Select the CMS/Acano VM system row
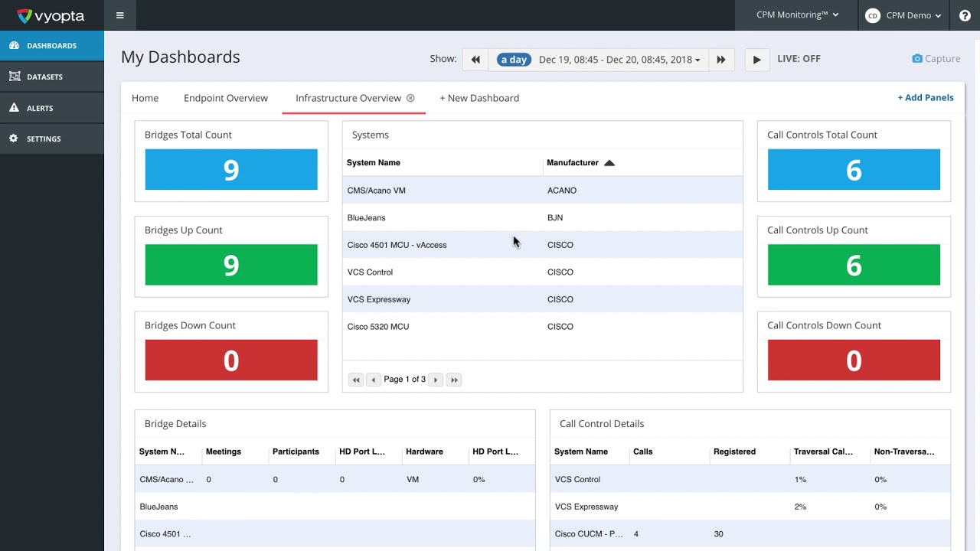Viewport: 980px width, 551px height. (x=543, y=191)
